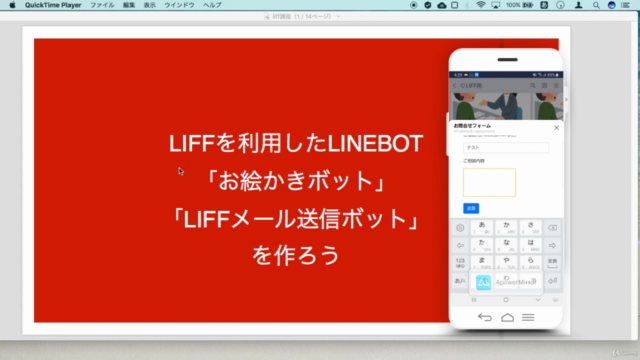Click the square menu bar icon
This screenshot has height=360, width=640.
[454, 5]
